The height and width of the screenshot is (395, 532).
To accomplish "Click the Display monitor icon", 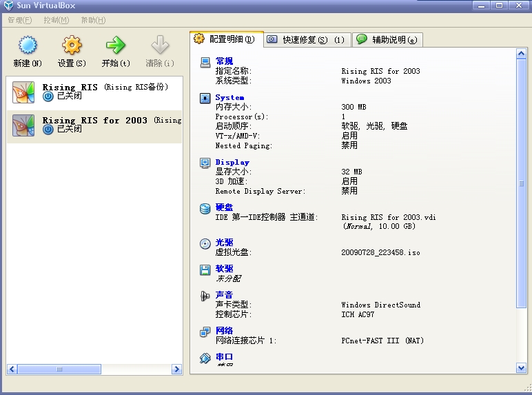I will coord(205,163).
